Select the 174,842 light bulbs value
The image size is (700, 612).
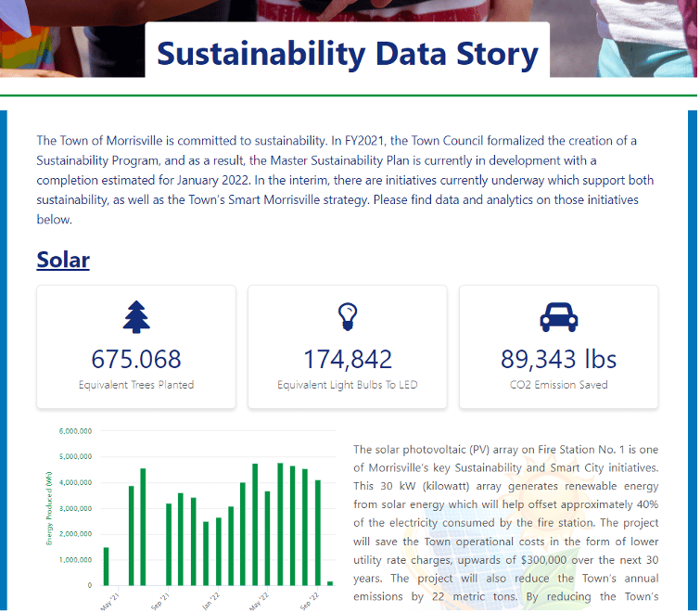coord(348,359)
